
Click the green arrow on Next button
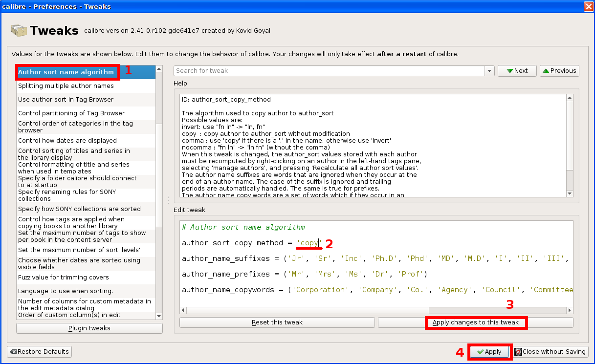tap(510, 71)
